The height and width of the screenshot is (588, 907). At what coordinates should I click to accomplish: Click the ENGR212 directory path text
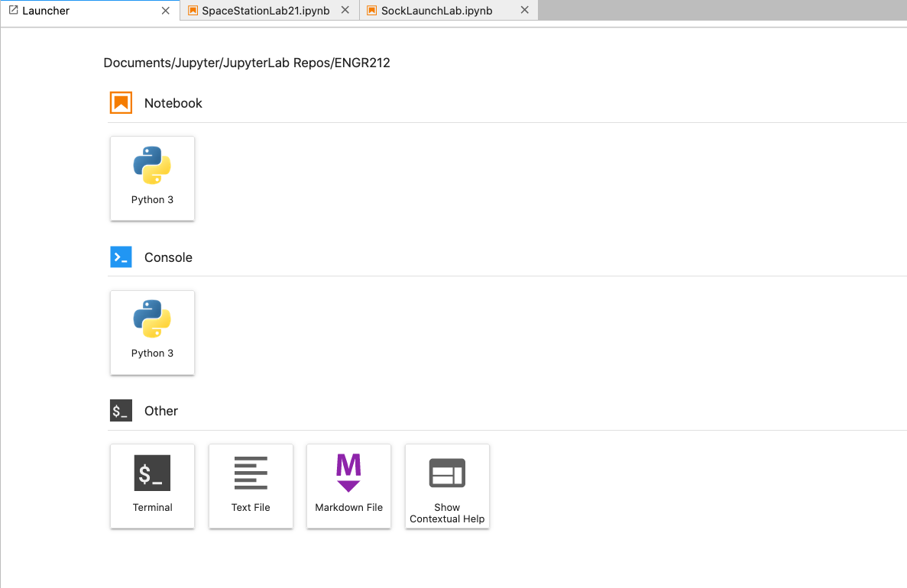point(247,63)
